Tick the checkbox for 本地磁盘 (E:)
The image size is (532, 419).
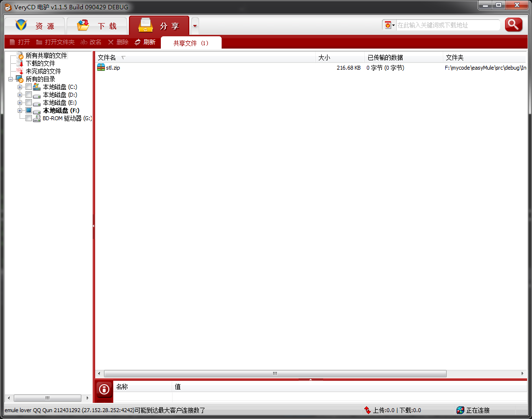point(29,103)
